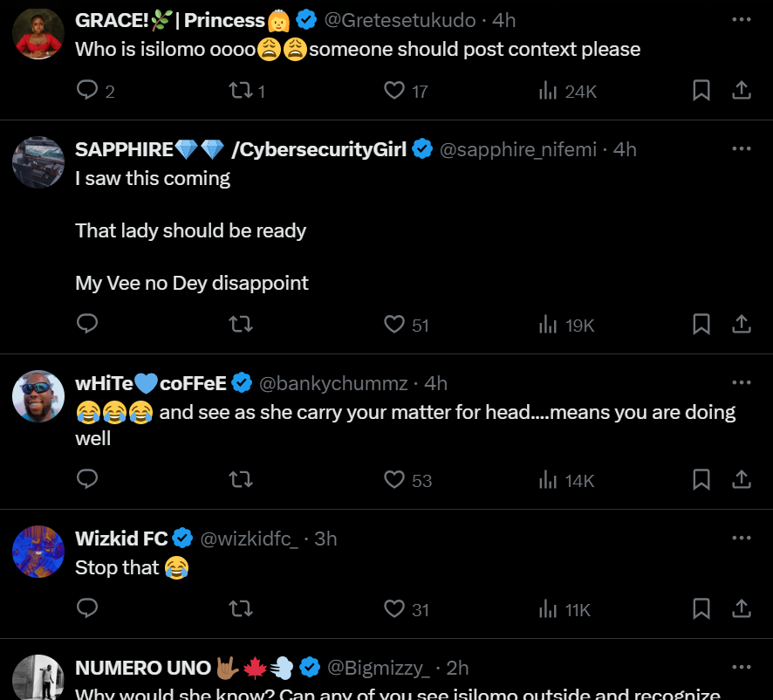Open the share menu on SAPPHIRE's reply
773x700 pixels.
click(x=742, y=325)
